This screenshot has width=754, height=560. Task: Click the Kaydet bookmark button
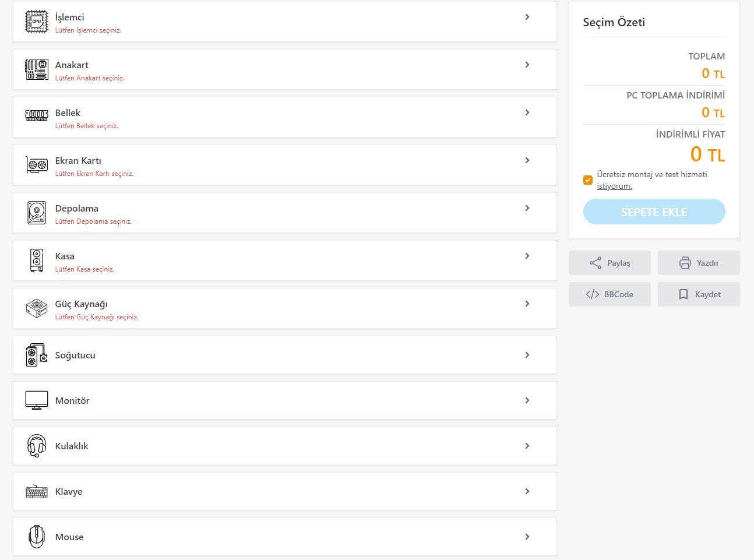(699, 294)
